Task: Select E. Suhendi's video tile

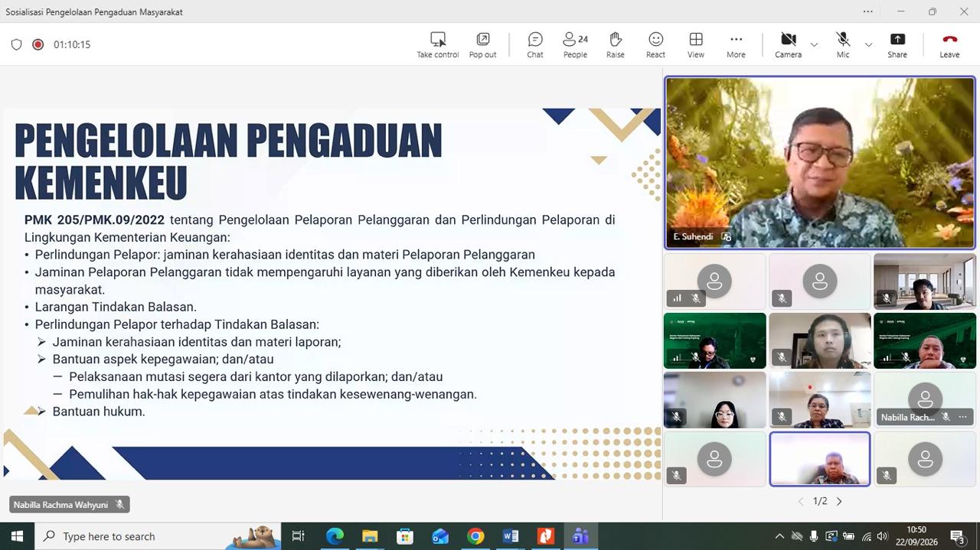Action: coord(820,163)
